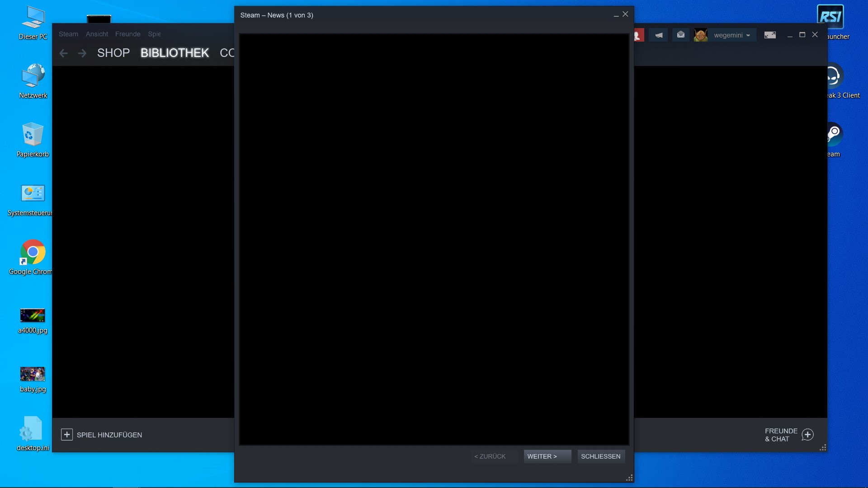Open the Ansicht menu
The width and height of the screenshot is (868, 488).
(97, 34)
